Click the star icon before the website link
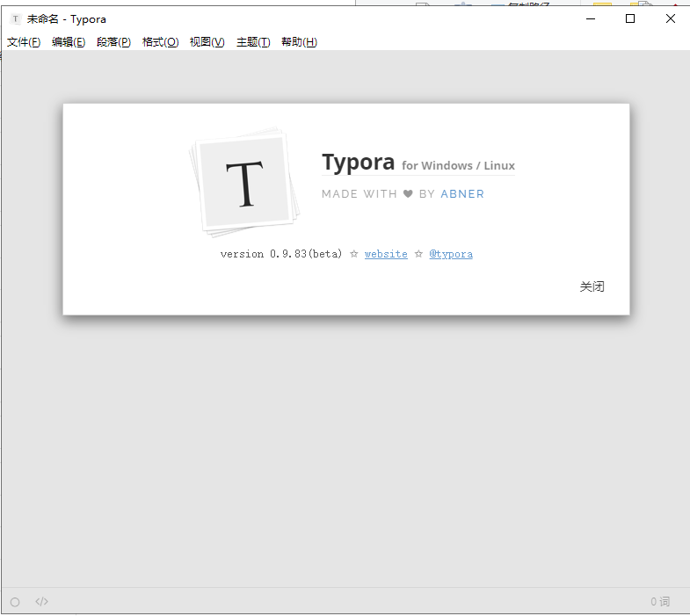The height and width of the screenshot is (616, 690). click(353, 254)
